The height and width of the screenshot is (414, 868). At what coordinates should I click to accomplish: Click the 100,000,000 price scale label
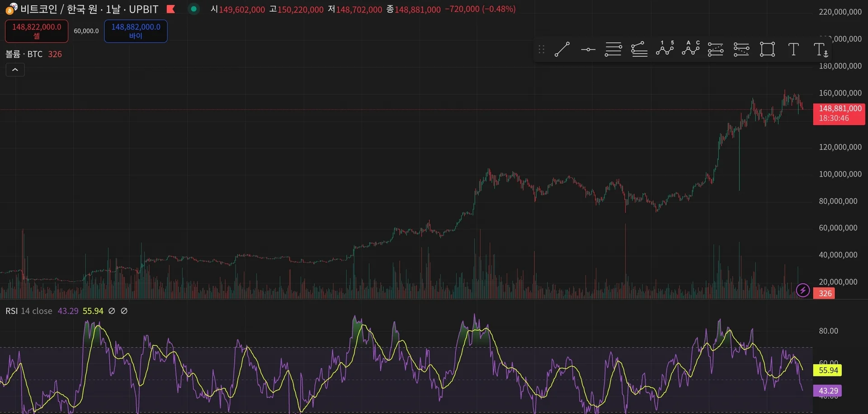pyautogui.click(x=840, y=174)
